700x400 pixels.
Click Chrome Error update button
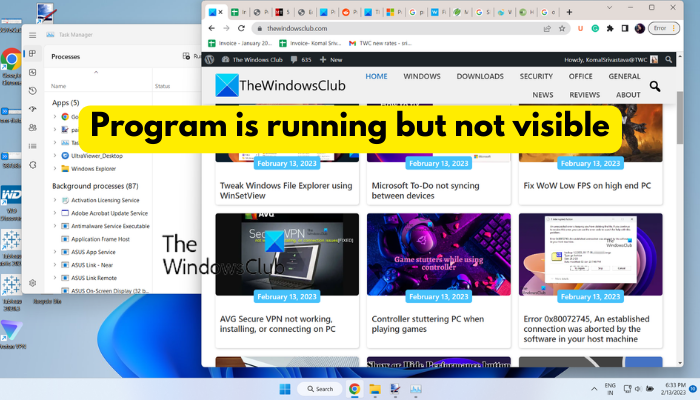coord(664,28)
